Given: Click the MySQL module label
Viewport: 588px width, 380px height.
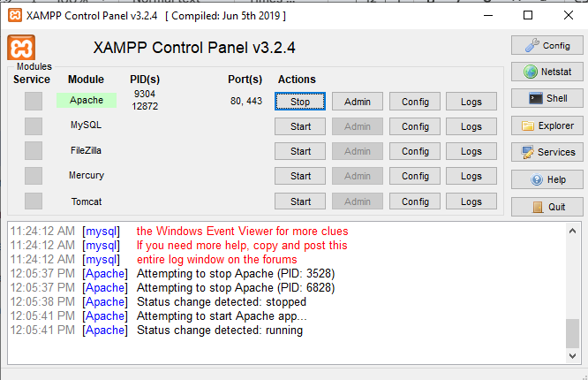Looking at the screenshot, I should 87,125.
